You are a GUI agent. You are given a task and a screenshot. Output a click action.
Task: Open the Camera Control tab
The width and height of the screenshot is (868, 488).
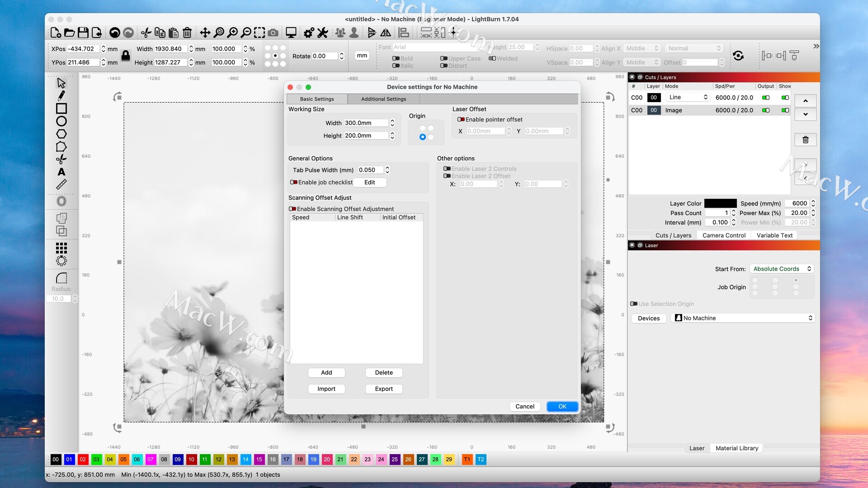(x=724, y=235)
